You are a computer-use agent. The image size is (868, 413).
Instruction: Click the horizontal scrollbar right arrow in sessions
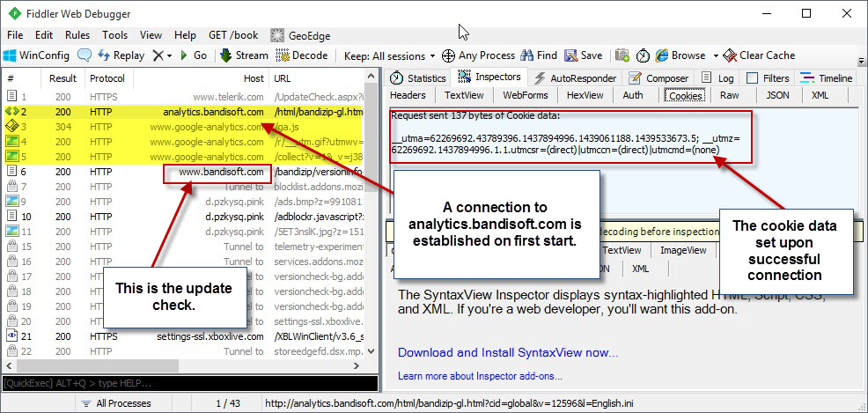[x=357, y=366]
